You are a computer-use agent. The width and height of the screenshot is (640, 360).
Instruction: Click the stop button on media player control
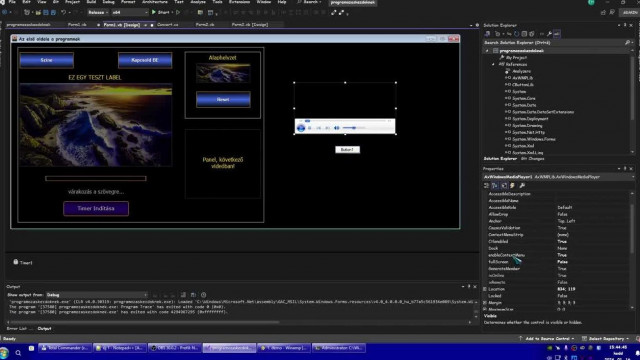point(310,128)
